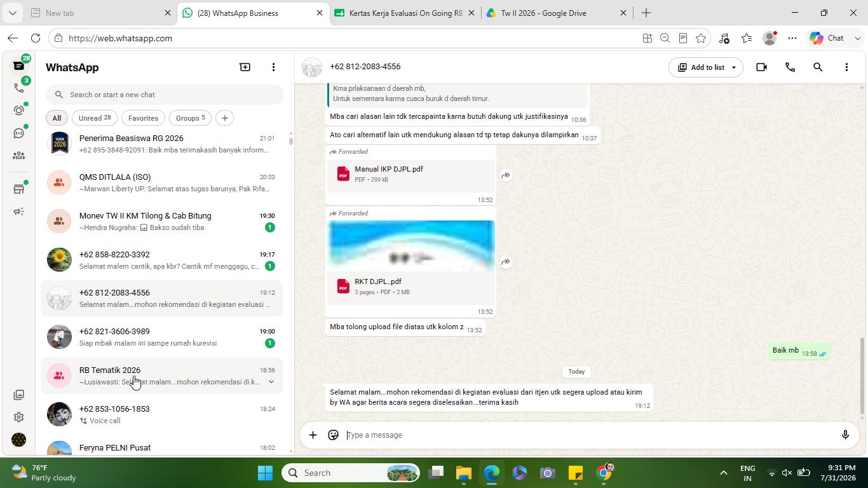Open Communities icon in left sidebar

(18, 155)
